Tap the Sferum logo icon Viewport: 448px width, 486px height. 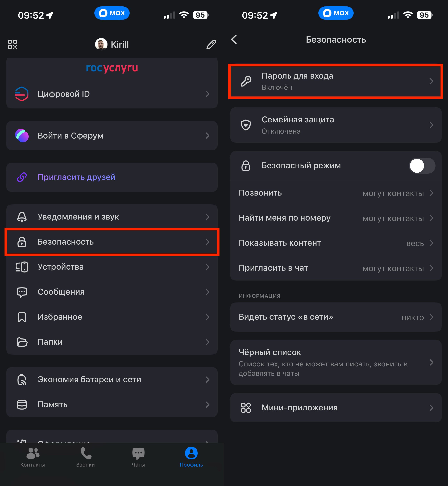click(x=22, y=136)
